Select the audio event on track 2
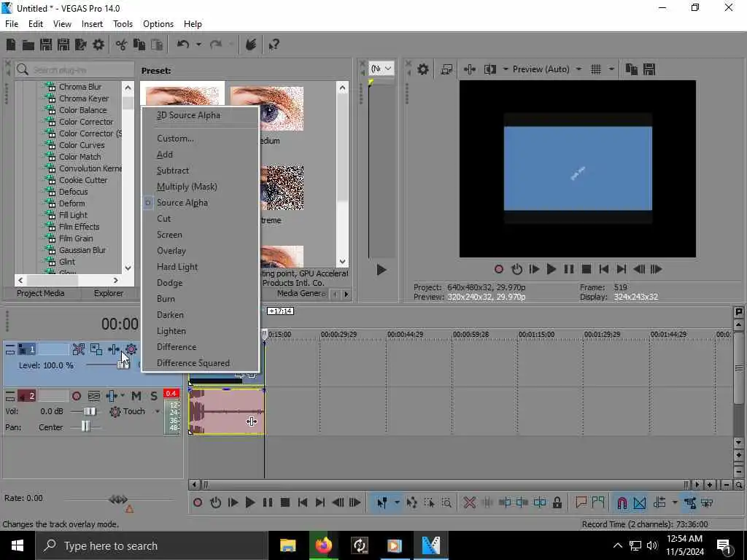The height and width of the screenshot is (560, 747). click(x=226, y=411)
